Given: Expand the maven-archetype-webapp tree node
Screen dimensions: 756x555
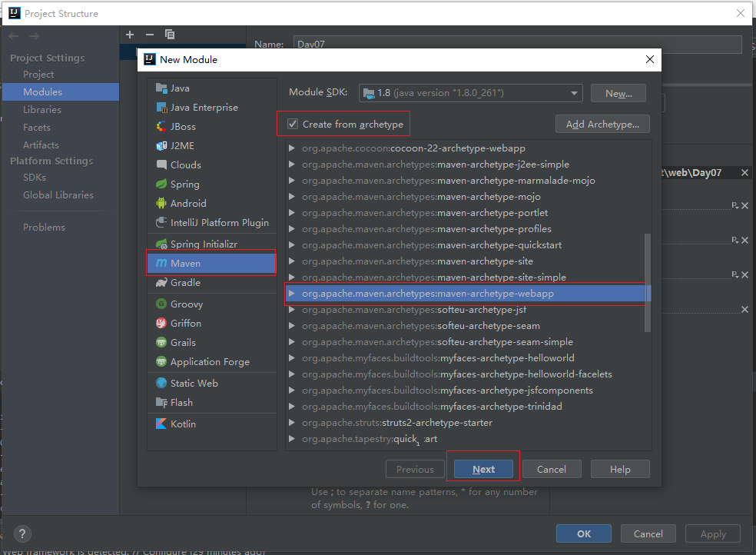Looking at the screenshot, I should coord(292,294).
